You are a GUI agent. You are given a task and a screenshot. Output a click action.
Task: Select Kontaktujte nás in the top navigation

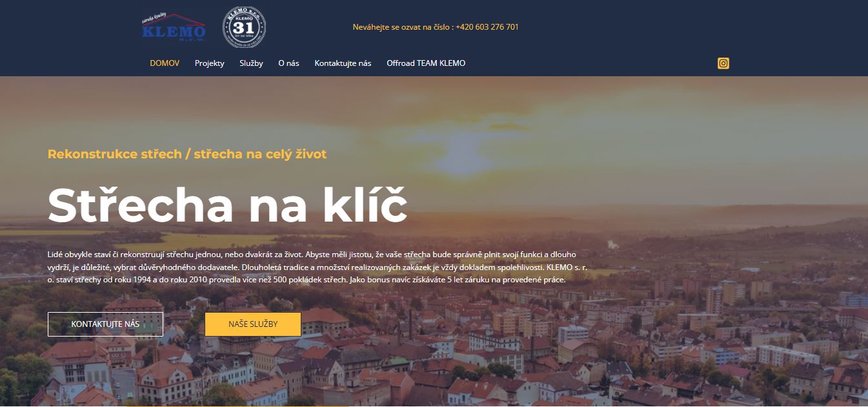[x=343, y=63]
